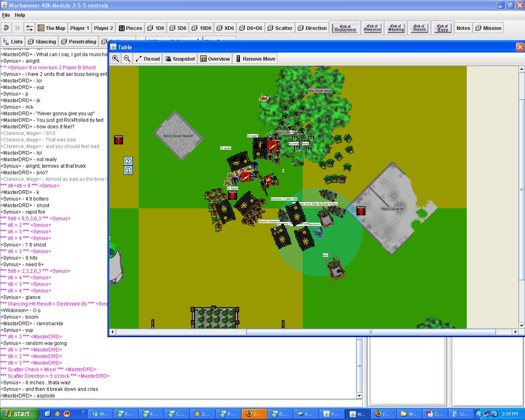Roll the Scatter dice

point(280,28)
